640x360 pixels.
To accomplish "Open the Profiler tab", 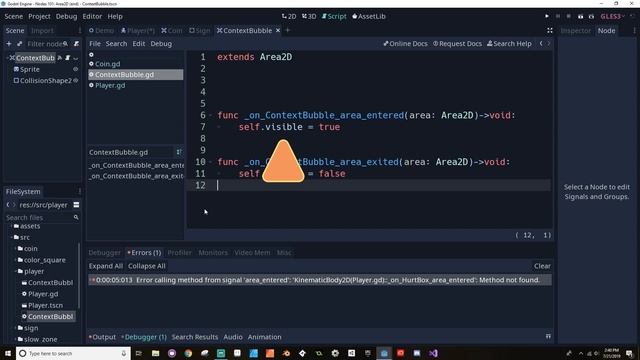I will (179, 253).
